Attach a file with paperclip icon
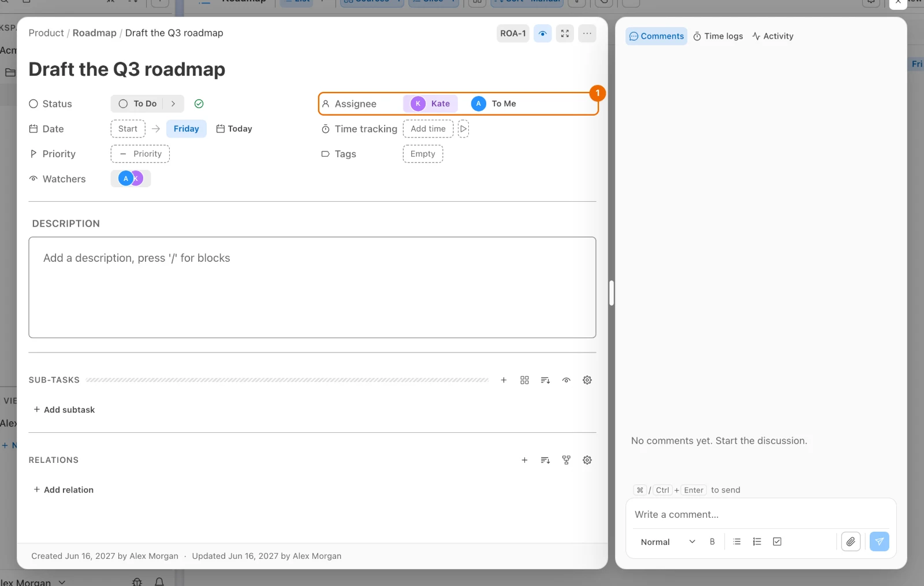The image size is (924, 586). click(851, 542)
